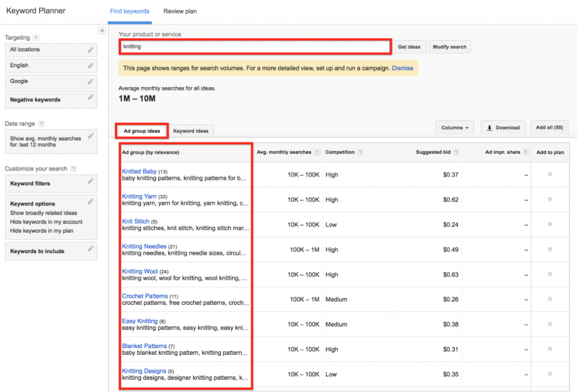
Task: Add Knitting Yarn group to plan
Action: [550, 199]
